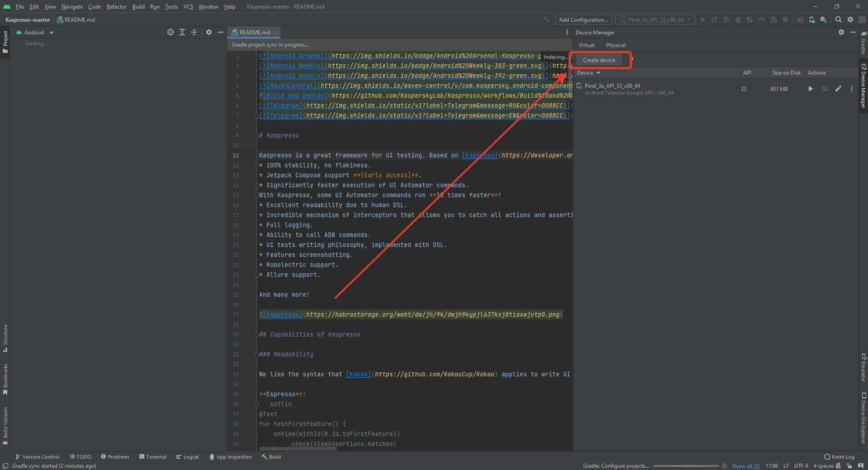The height and width of the screenshot is (470, 868).
Task: Open the Build menu
Action: click(x=138, y=6)
